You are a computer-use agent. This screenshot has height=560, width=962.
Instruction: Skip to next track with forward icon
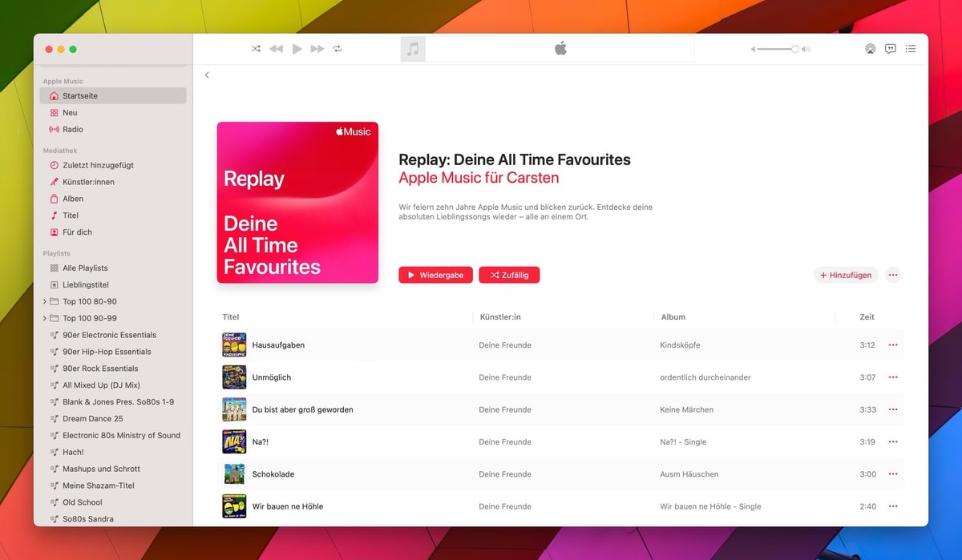pos(317,49)
